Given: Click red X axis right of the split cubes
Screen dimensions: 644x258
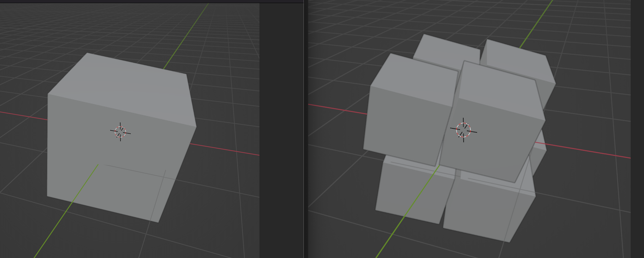Looking at the screenshot, I should [x=585, y=150].
